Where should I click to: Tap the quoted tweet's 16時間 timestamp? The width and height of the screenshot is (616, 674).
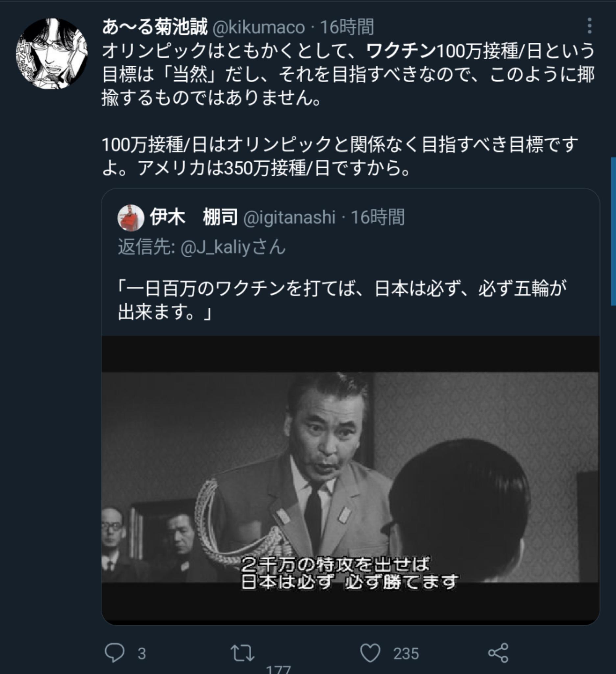click(378, 217)
